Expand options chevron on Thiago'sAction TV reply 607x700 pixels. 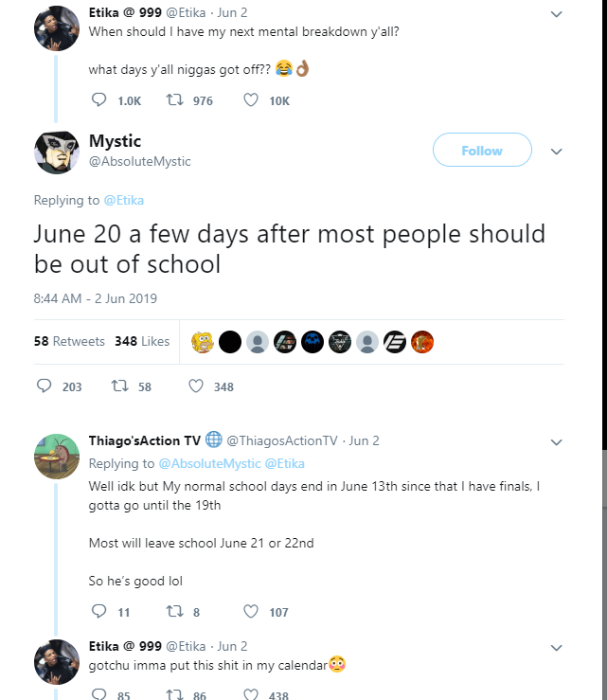556,442
